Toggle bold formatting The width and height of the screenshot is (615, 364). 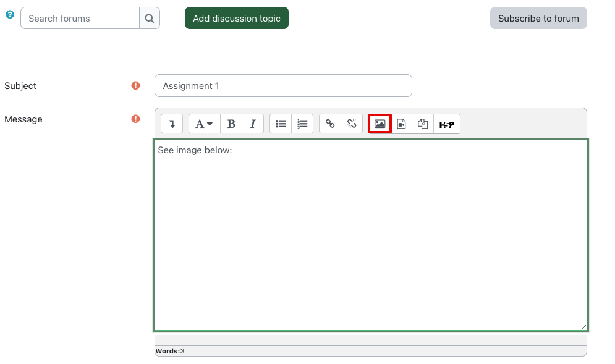(x=231, y=124)
